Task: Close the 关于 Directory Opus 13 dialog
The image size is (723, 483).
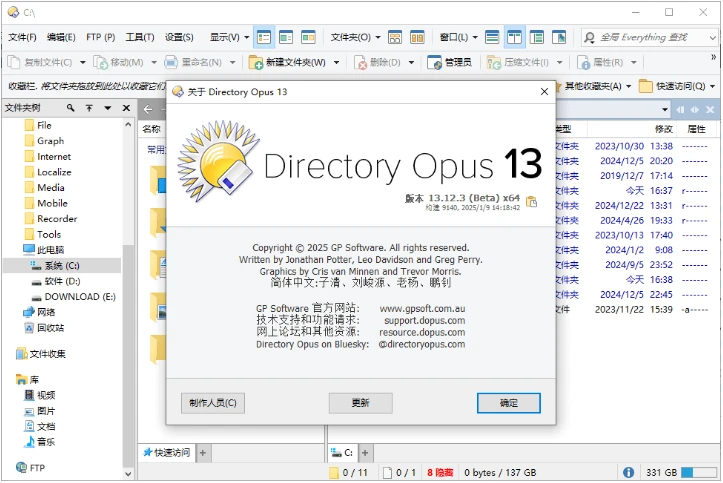Action: click(x=544, y=92)
